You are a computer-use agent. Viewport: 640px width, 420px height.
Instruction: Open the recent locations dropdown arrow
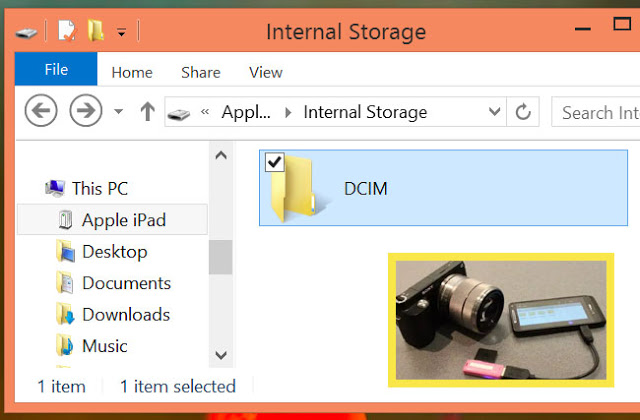click(x=118, y=111)
